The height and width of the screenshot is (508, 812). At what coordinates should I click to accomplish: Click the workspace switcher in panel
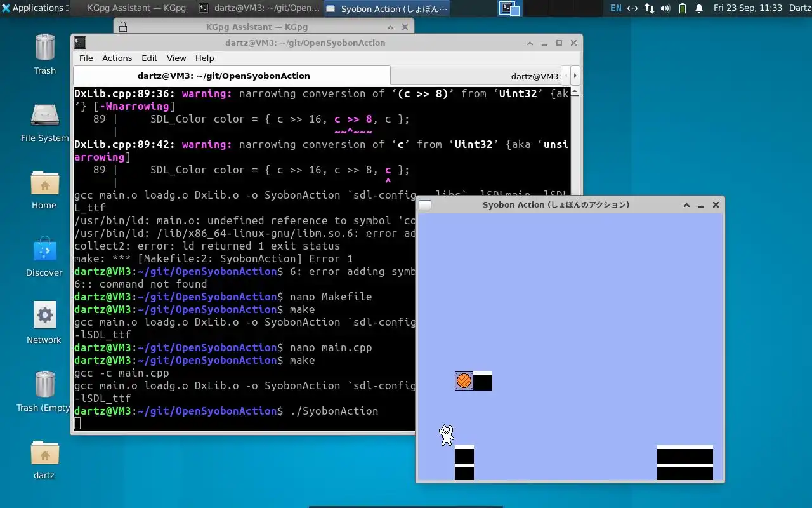(509, 8)
